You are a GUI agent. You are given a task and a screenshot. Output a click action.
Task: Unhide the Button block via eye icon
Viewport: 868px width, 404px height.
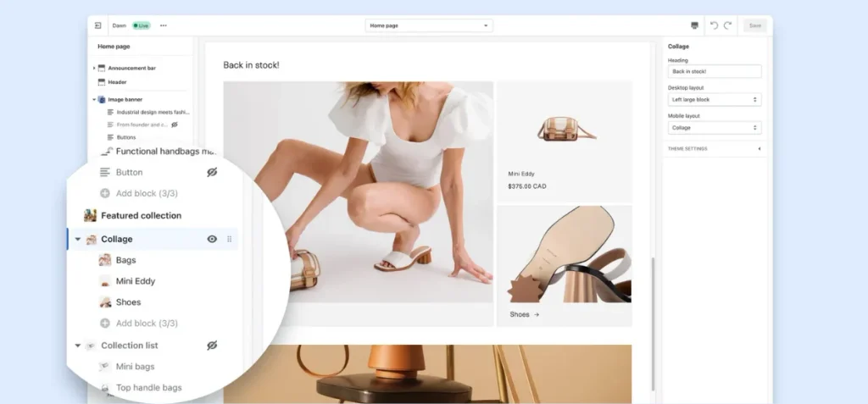tap(212, 173)
